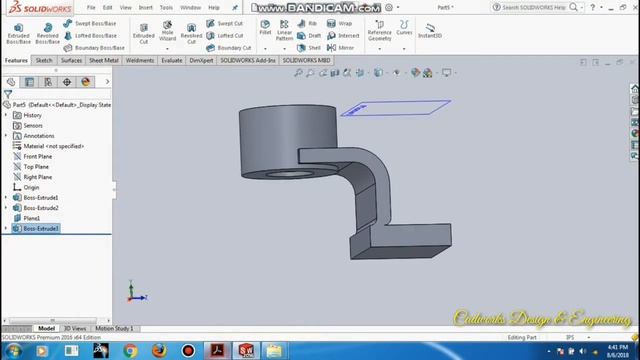Switch to the Sheet Metal tab
Image resolution: width=640 pixels, height=360 pixels.
[104, 60]
